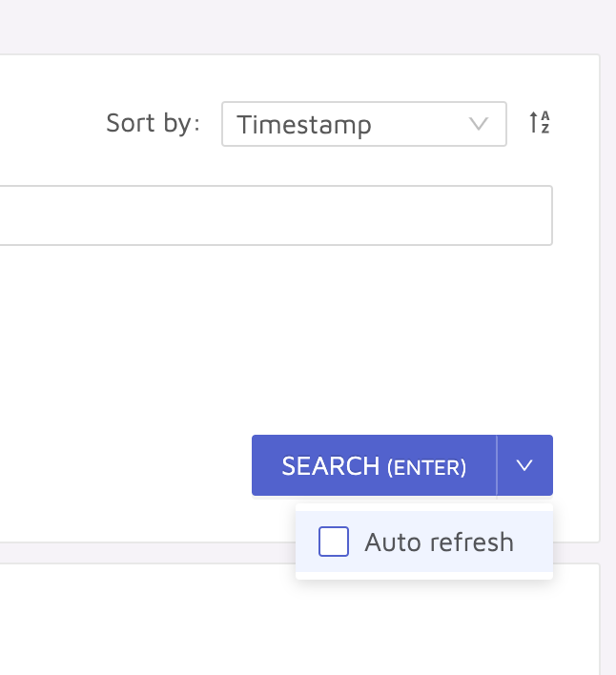Screen dimensions: 616x675
Task: Tick the box next to Auto refresh
Action: 334,542
